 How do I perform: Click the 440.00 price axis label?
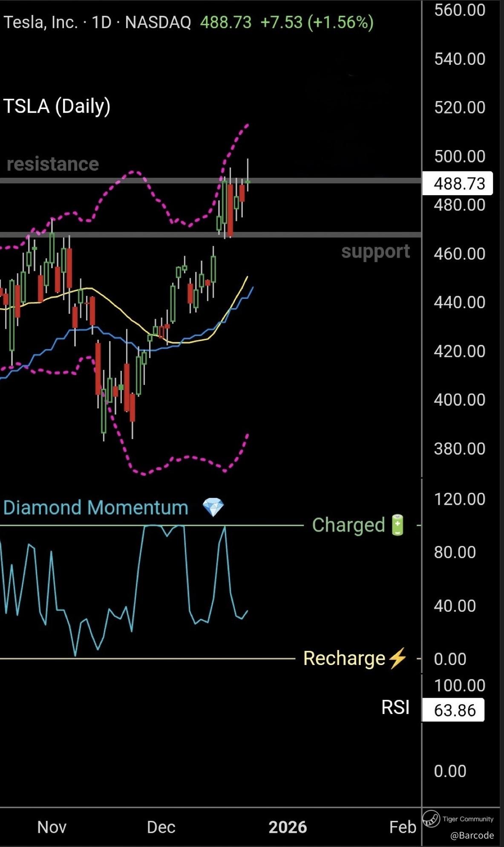(x=460, y=303)
